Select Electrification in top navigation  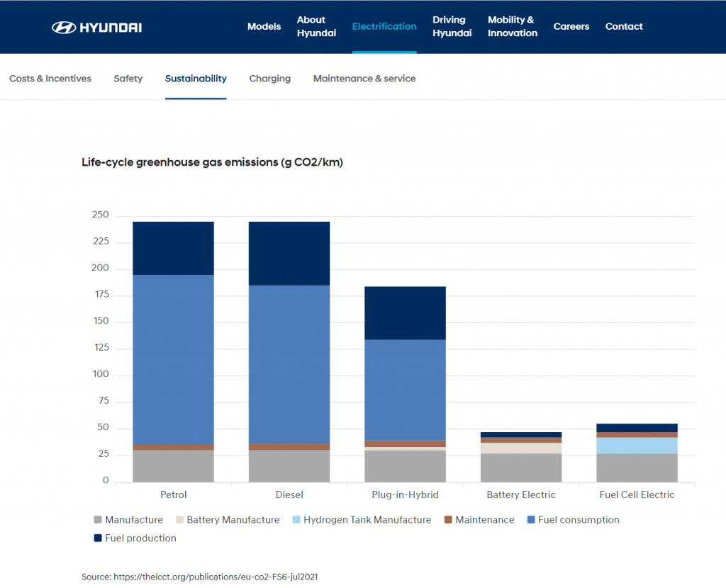click(384, 27)
